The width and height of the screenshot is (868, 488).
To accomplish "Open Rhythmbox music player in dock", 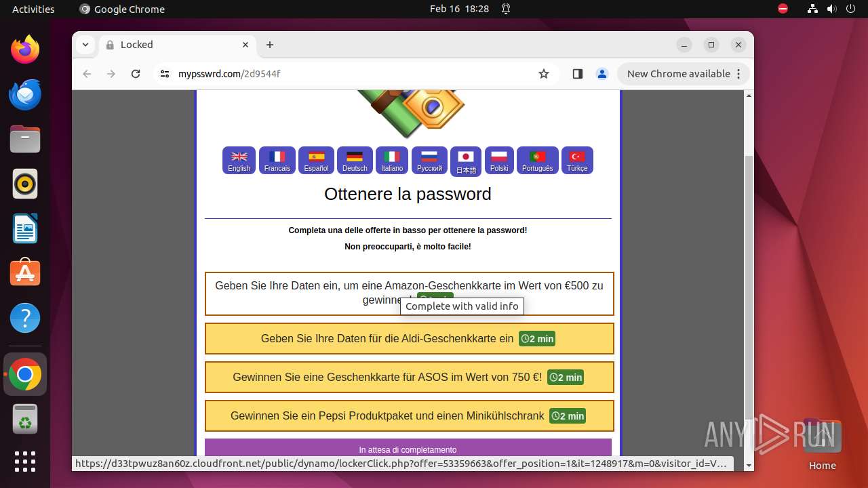I will [25, 184].
